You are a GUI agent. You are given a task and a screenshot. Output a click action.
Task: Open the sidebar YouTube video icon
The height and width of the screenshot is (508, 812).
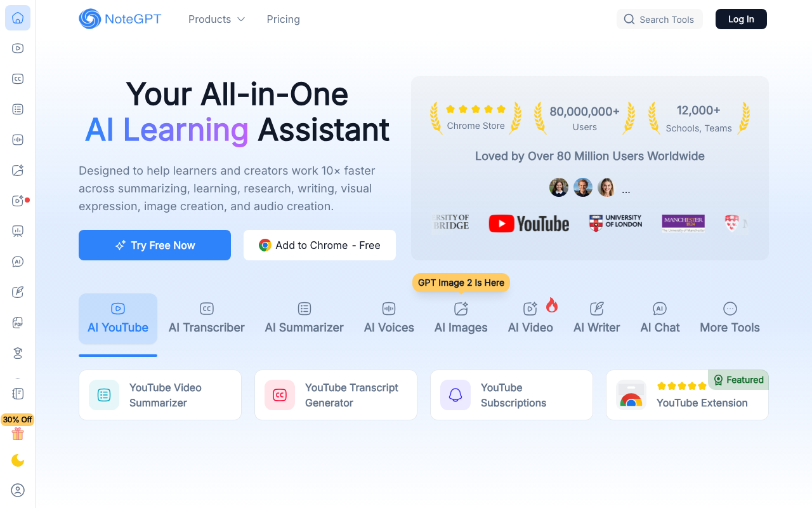click(18, 48)
